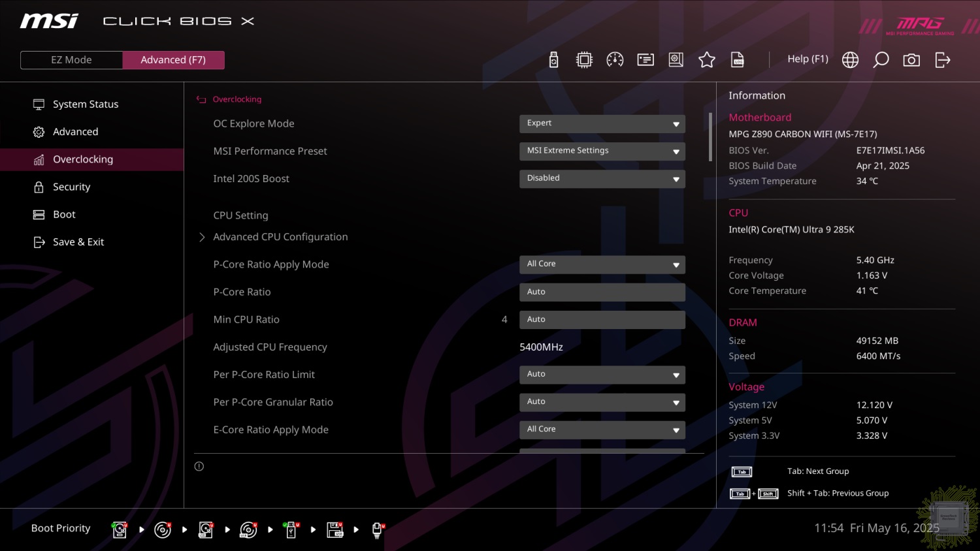980x551 pixels.
Task: Open the search magnifier icon
Action: pos(881,60)
